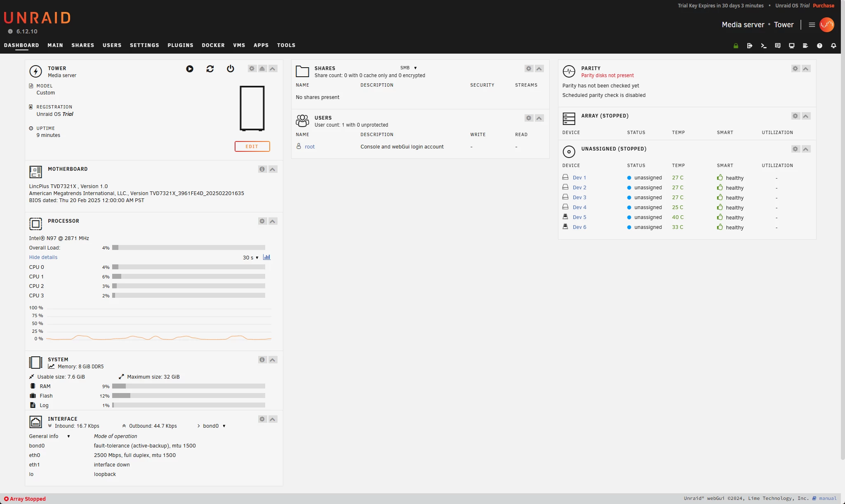
Task: Go to the Docker tab
Action: tap(213, 45)
